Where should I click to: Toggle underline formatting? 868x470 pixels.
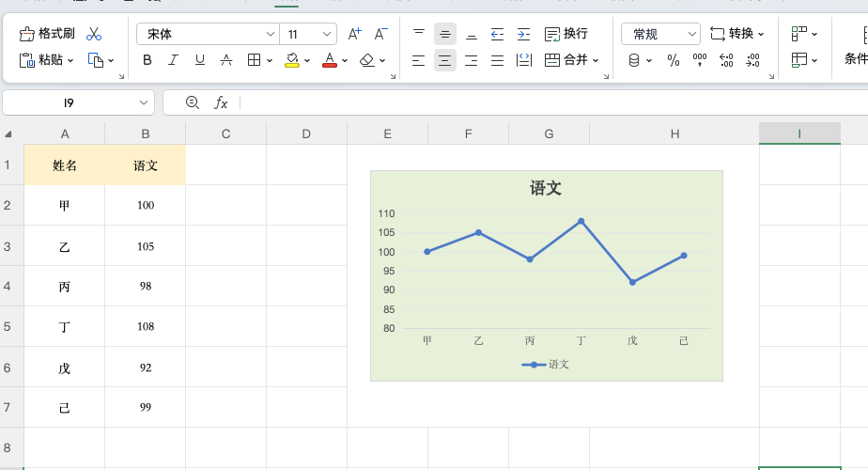[x=199, y=60]
